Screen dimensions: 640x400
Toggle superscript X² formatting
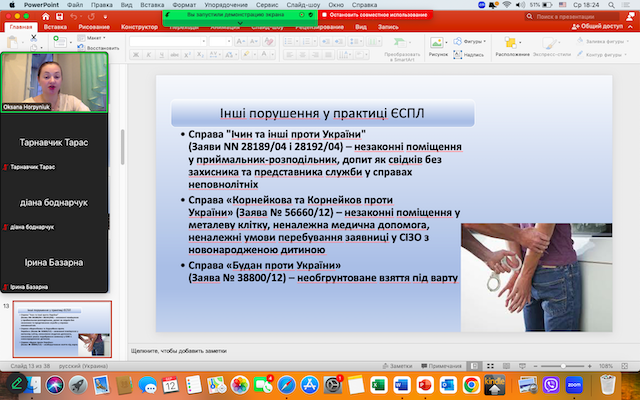[x=187, y=55]
